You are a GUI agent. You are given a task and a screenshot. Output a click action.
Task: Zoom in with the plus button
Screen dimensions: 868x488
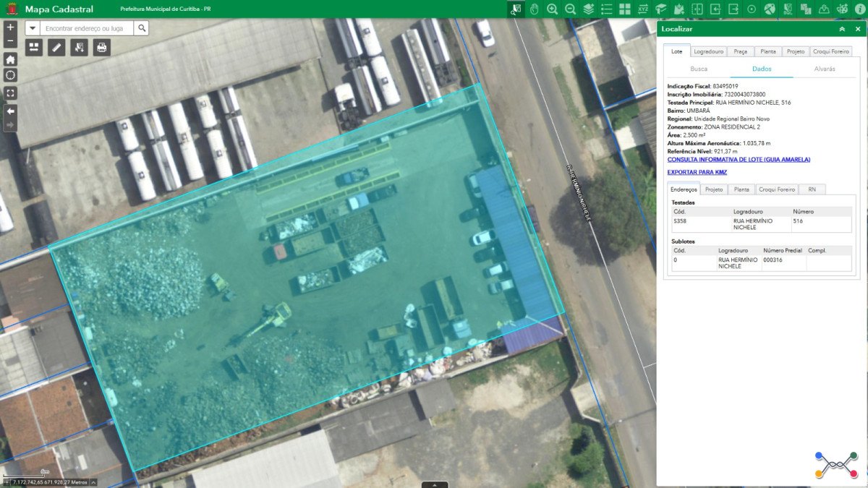click(10, 27)
